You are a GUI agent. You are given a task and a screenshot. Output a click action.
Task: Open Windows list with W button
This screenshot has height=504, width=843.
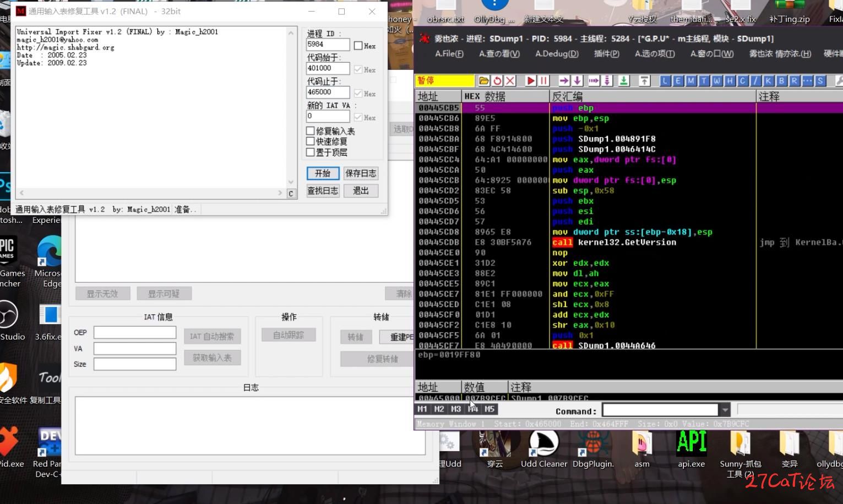(717, 81)
